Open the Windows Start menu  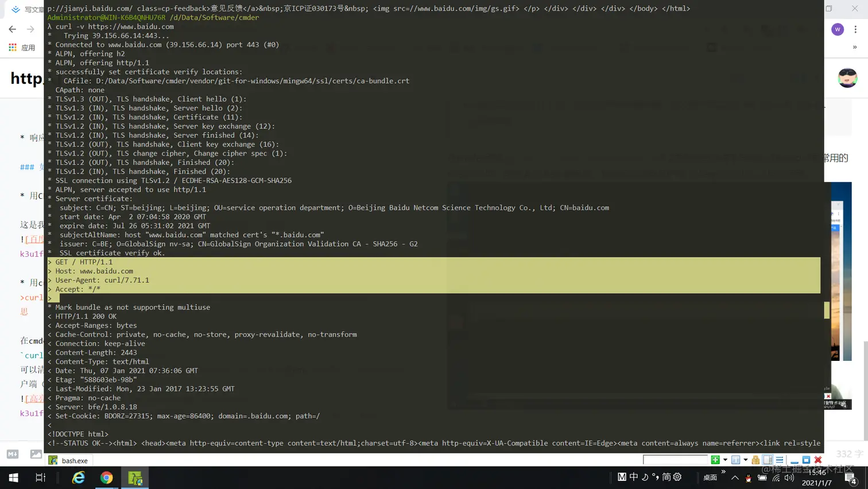(x=14, y=478)
